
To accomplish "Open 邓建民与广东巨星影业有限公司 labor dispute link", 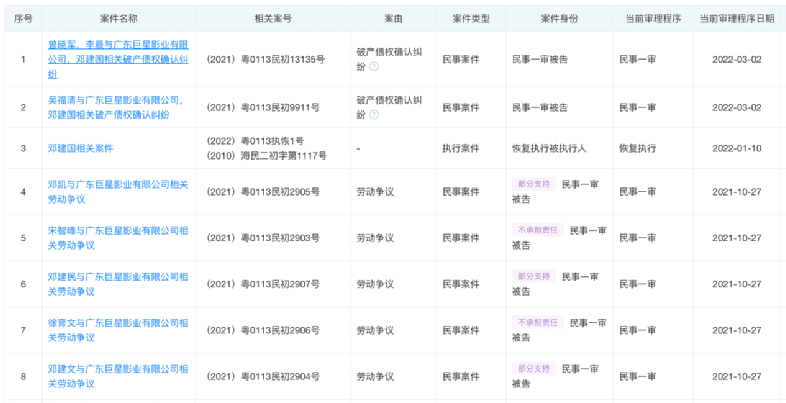I will [118, 284].
